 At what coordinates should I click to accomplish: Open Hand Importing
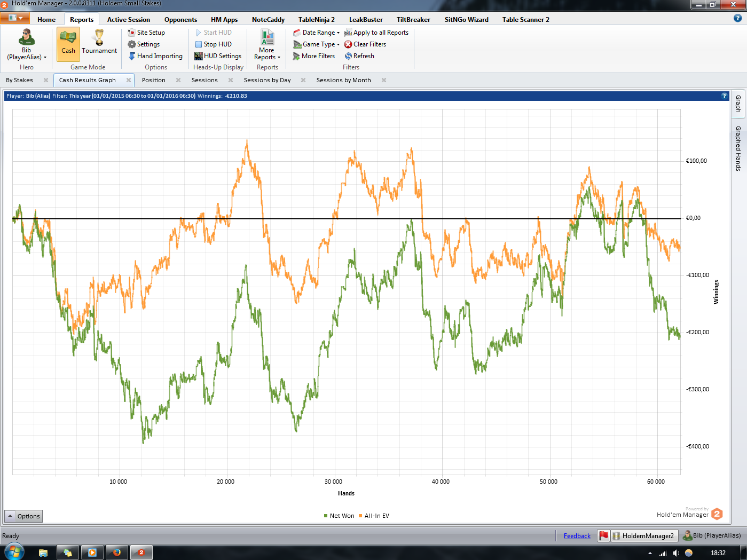[155, 56]
